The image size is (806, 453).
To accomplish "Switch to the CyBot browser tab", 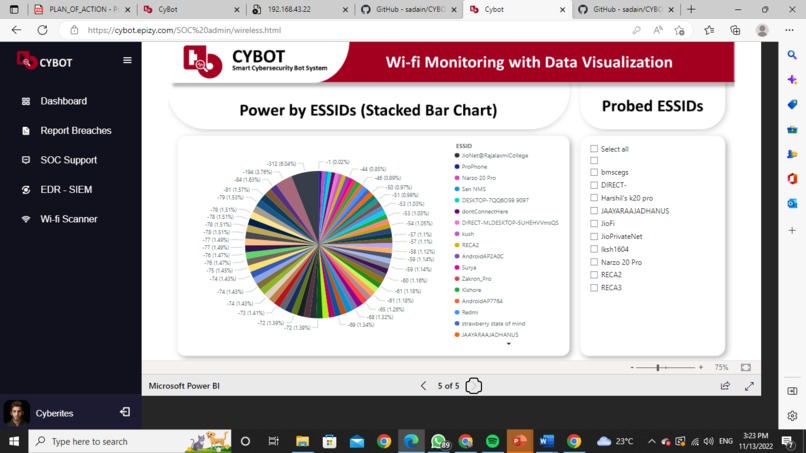I will pos(191,9).
